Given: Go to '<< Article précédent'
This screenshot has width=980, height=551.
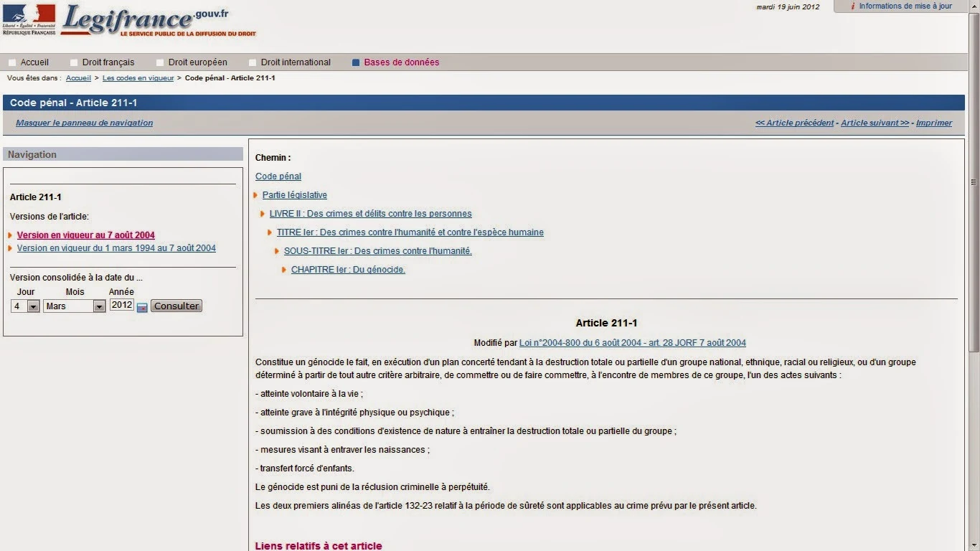Looking at the screenshot, I should coord(795,123).
